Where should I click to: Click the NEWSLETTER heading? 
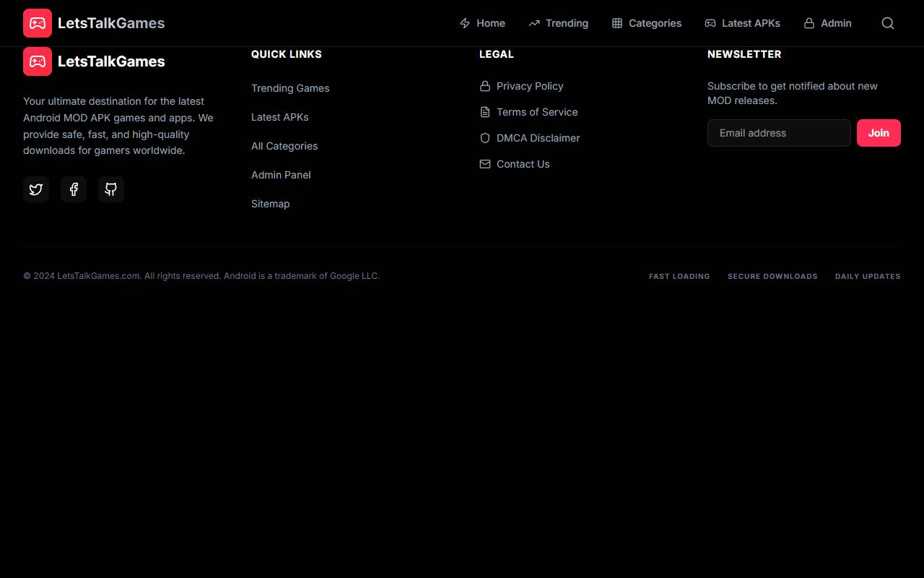tap(744, 54)
